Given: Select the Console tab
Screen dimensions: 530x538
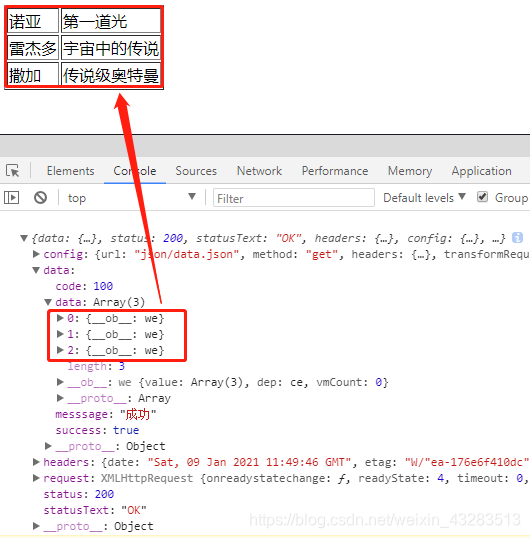Looking at the screenshot, I should (x=135, y=171).
